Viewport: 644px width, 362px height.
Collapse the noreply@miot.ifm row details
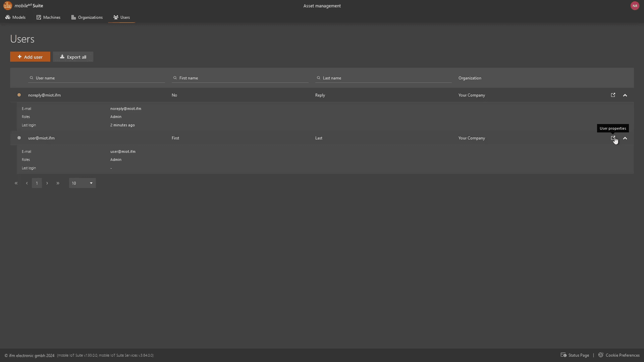(x=625, y=96)
